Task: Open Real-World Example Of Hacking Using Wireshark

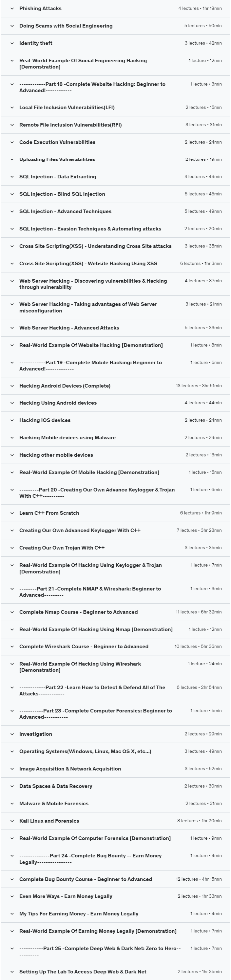Action: (x=80, y=667)
